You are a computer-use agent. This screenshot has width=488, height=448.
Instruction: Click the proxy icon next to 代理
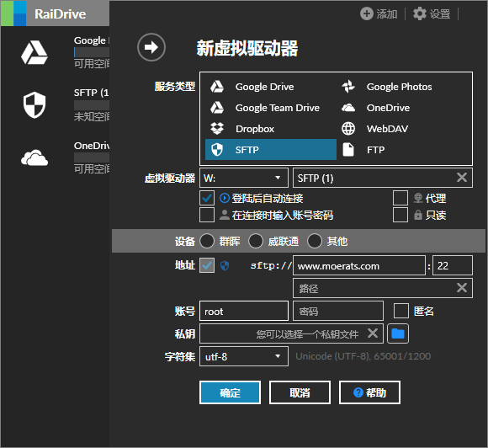tap(418, 198)
